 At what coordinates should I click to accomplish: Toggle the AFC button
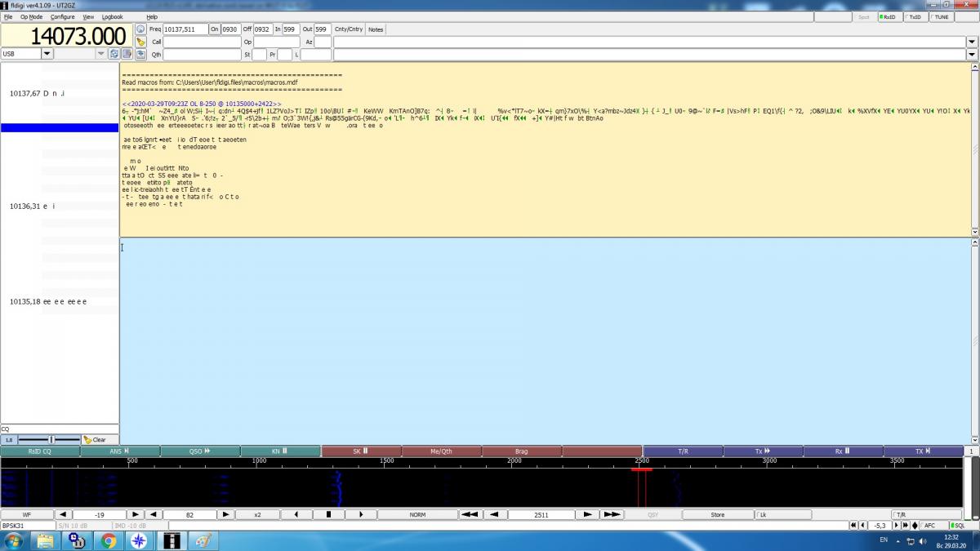(x=927, y=526)
